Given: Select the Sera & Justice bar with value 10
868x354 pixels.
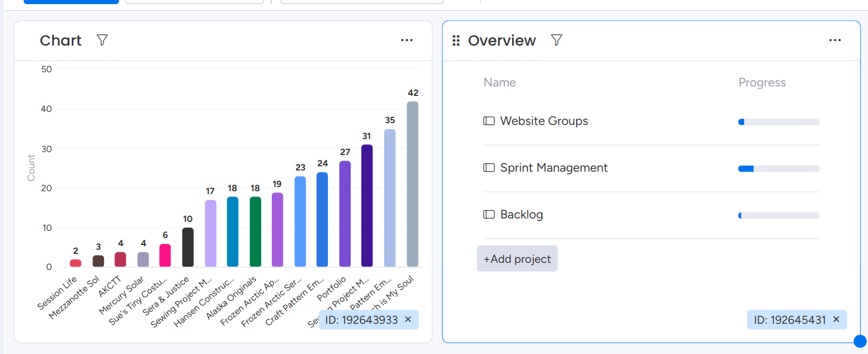Looking at the screenshot, I should (x=188, y=247).
